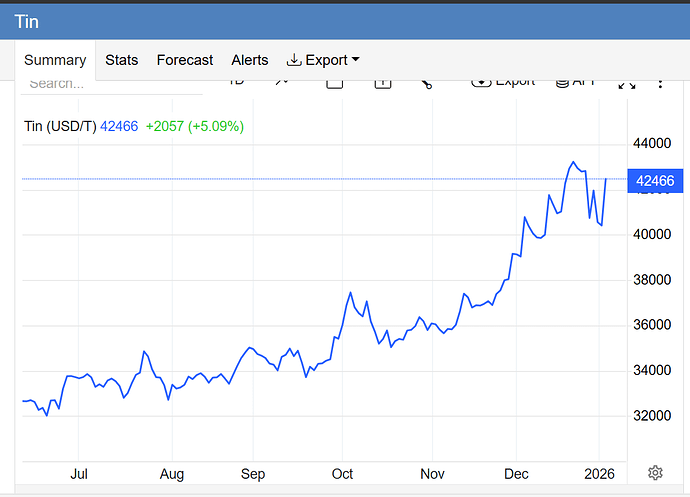690x497 pixels.
Task: Click the 36000 price axis label
Action: coord(652,325)
